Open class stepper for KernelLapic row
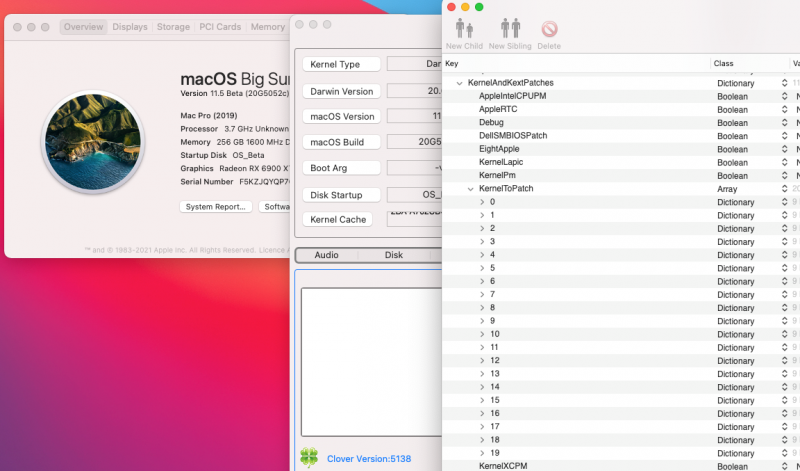The image size is (800, 471). click(x=784, y=163)
